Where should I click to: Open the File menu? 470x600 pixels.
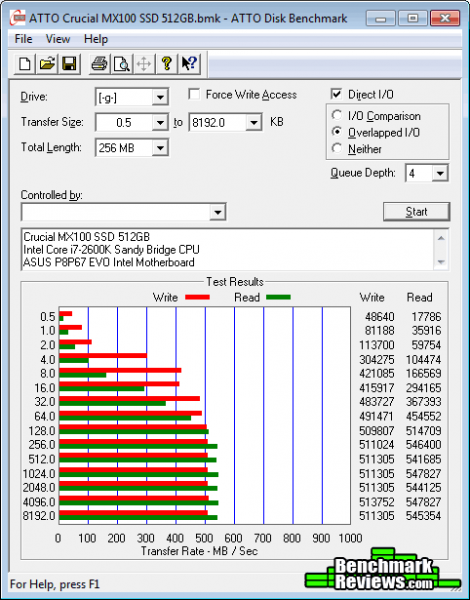[23, 39]
